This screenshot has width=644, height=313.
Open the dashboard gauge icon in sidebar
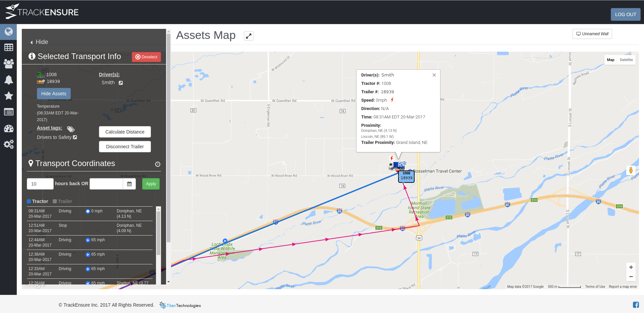(8, 128)
